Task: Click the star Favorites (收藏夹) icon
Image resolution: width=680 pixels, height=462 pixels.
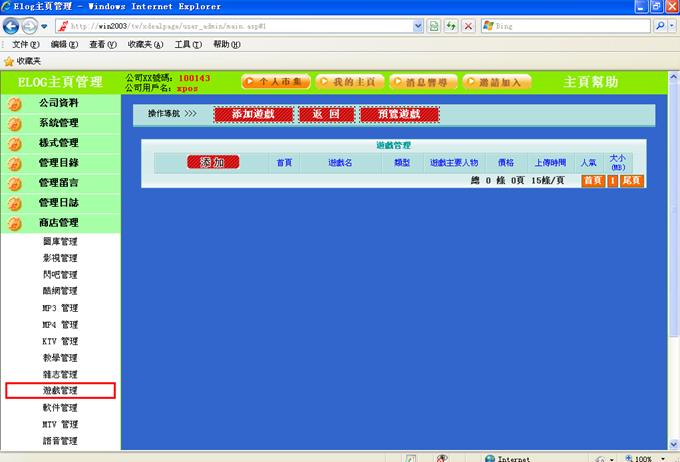Action: (x=9, y=61)
